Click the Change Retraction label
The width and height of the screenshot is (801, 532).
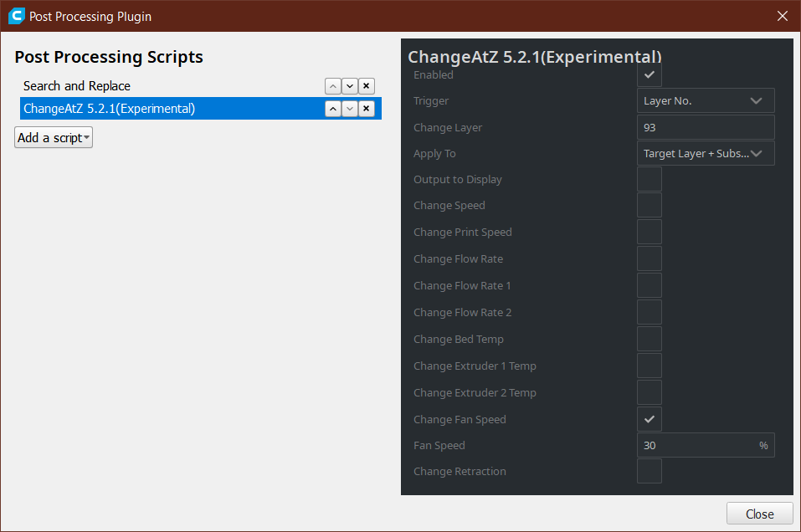click(x=460, y=471)
